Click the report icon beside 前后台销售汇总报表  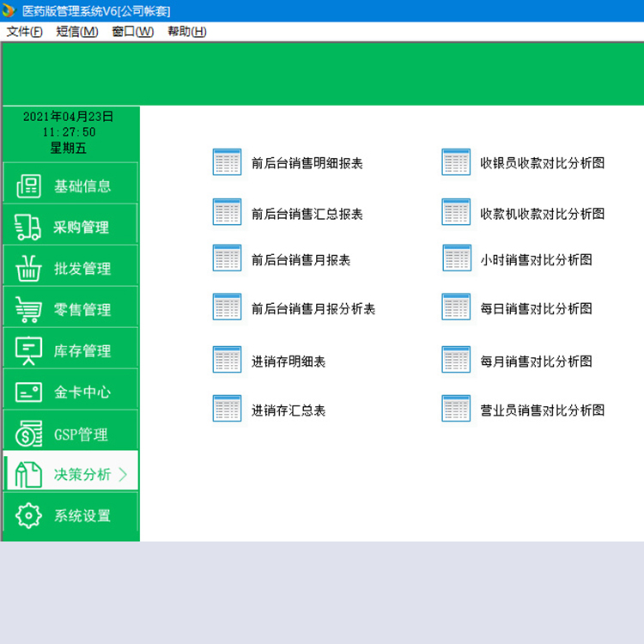tap(228, 212)
